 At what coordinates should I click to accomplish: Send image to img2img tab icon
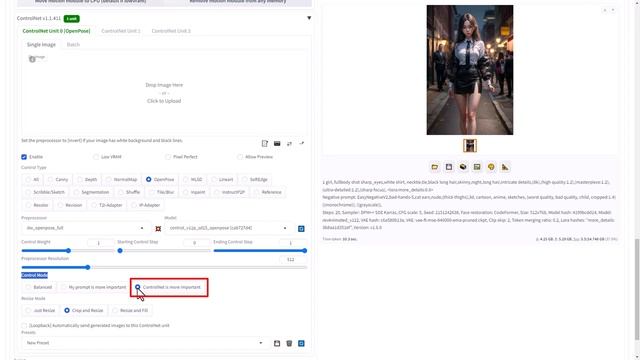pos(477,167)
